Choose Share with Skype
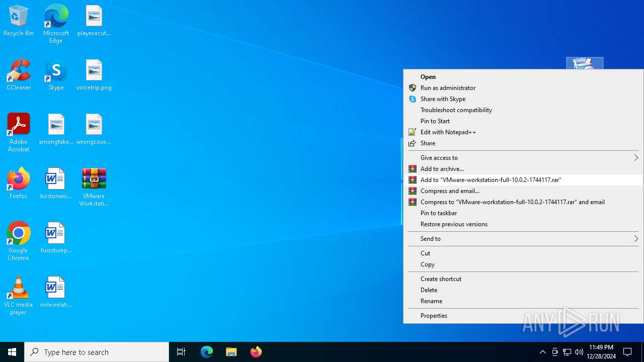This screenshot has height=362, width=644. click(x=523, y=99)
